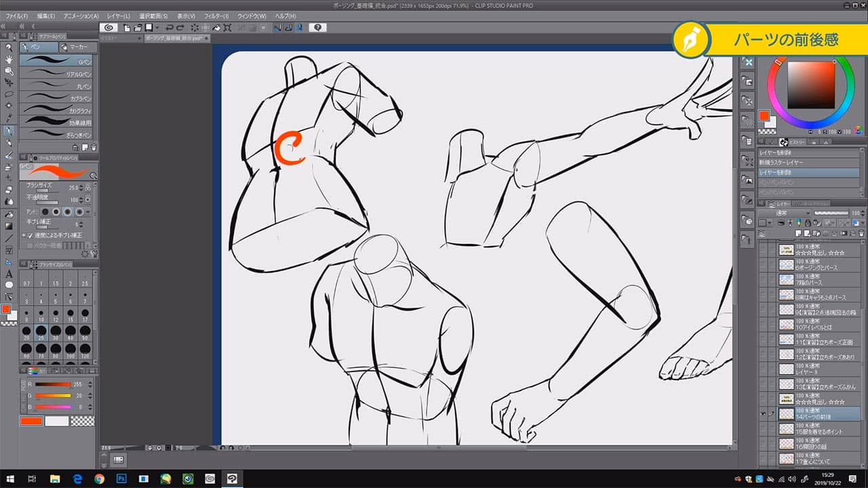Select the magnifier Zoom tool
This screenshot has height=488, width=868.
click(9, 47)
